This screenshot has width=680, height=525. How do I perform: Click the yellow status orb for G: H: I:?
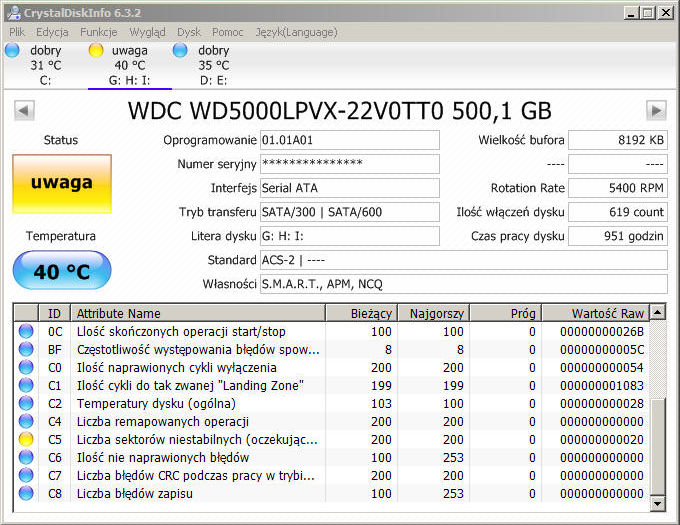pyautogui.click(x=96, y=50)
